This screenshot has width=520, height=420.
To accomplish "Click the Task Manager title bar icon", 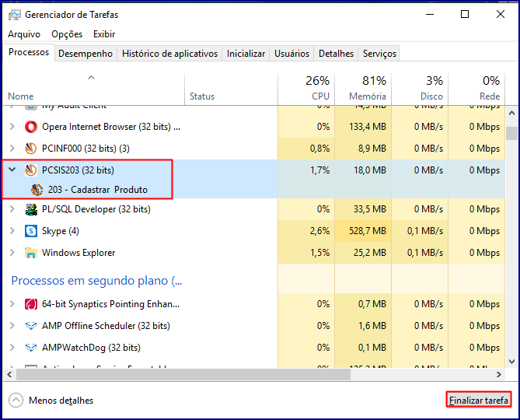I will tap(14, 15).
